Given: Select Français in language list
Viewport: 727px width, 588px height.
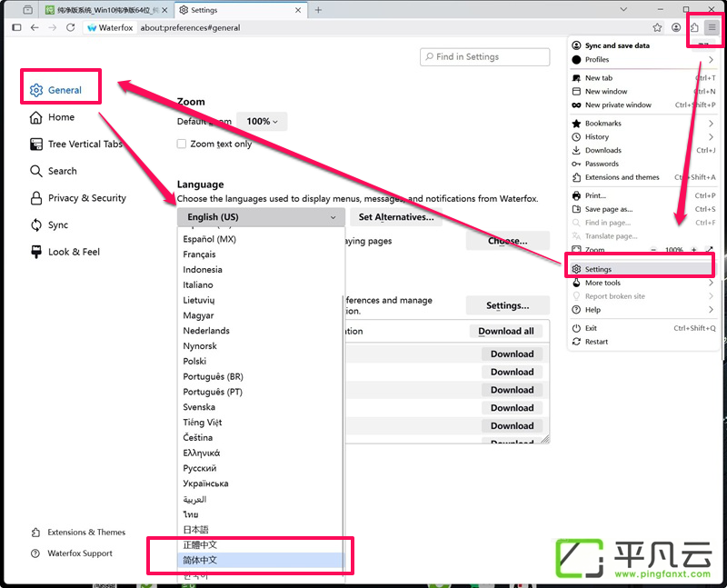Looking at the screenshot, I should (261, 254).
